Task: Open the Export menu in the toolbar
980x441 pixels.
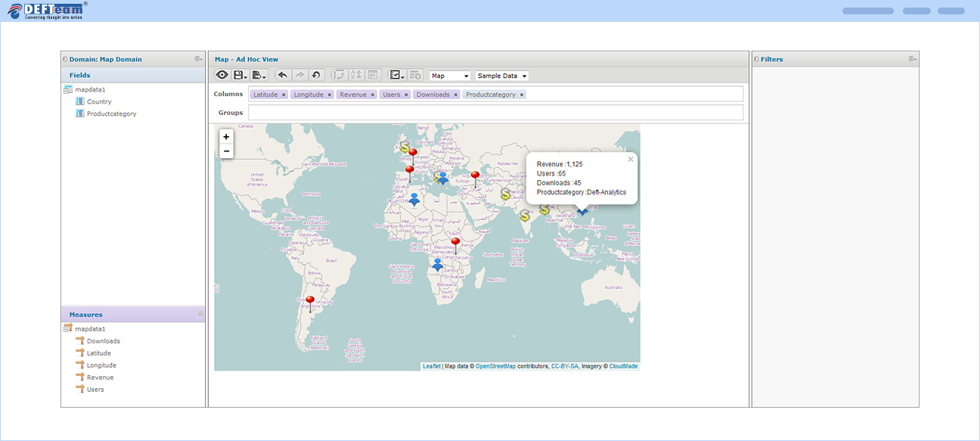Action: pyautogui.click(x=259, y=75)
